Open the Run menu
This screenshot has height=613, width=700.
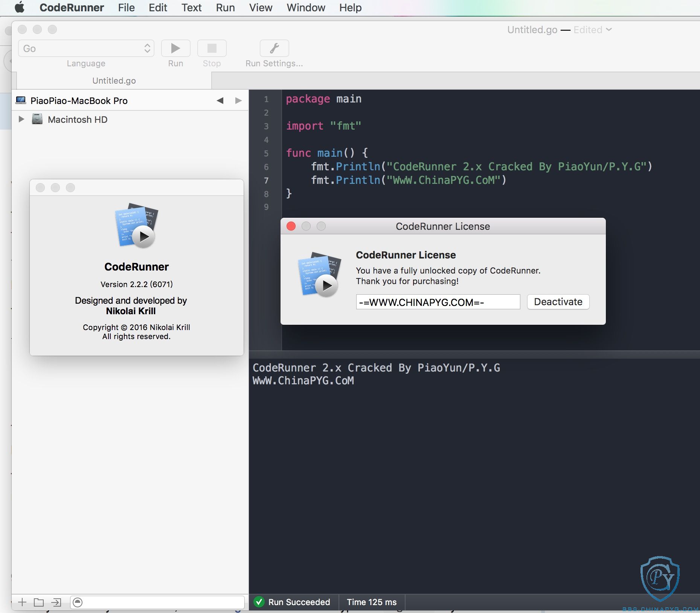coord(225,8)
